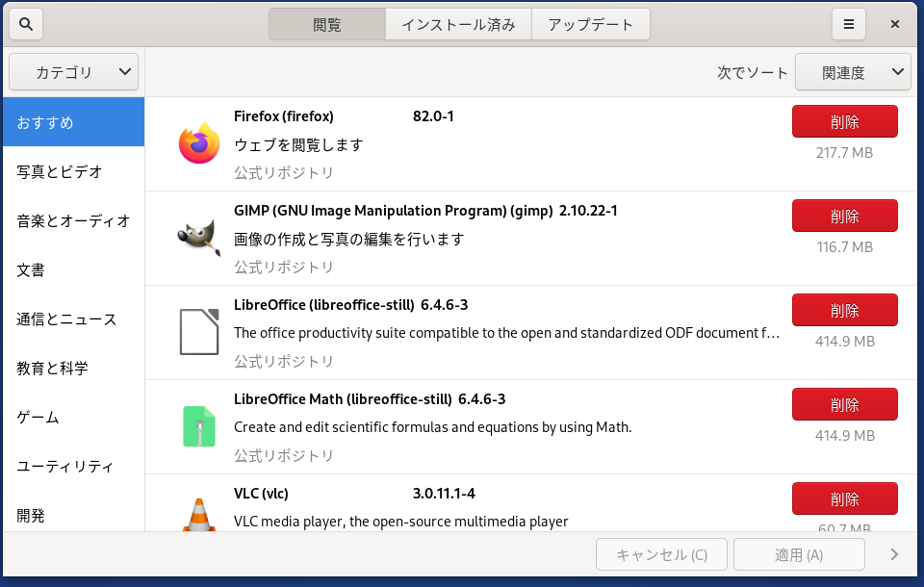
Task: Click the VLC media player description
Action: [x=400, y=522]
